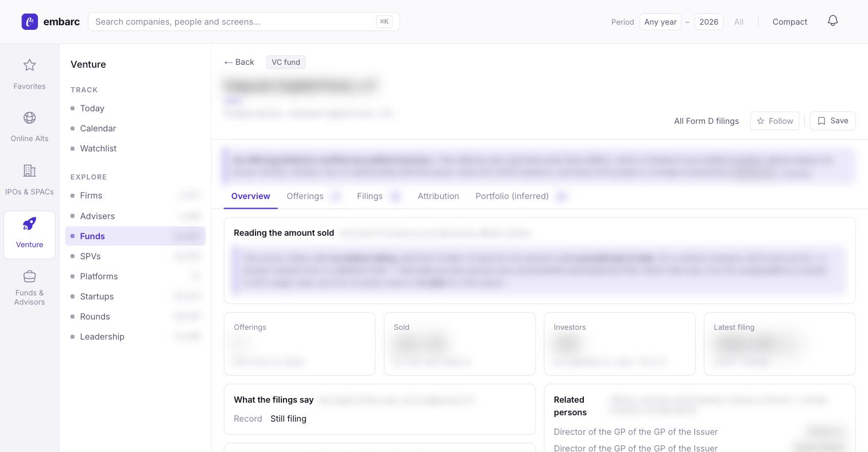Click the Related persons heading
The width and height of the screenshot is (868, 452).
point(570,406)
